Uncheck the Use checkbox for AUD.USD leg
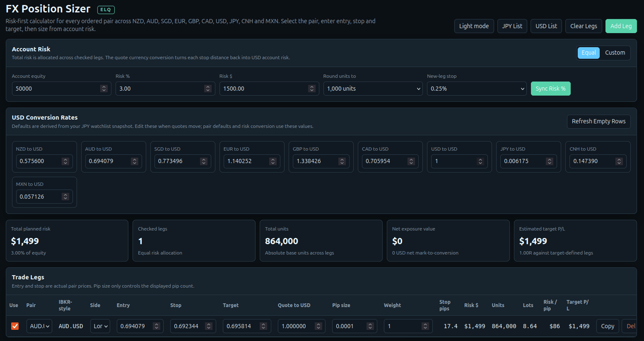 tap(15, 326)
